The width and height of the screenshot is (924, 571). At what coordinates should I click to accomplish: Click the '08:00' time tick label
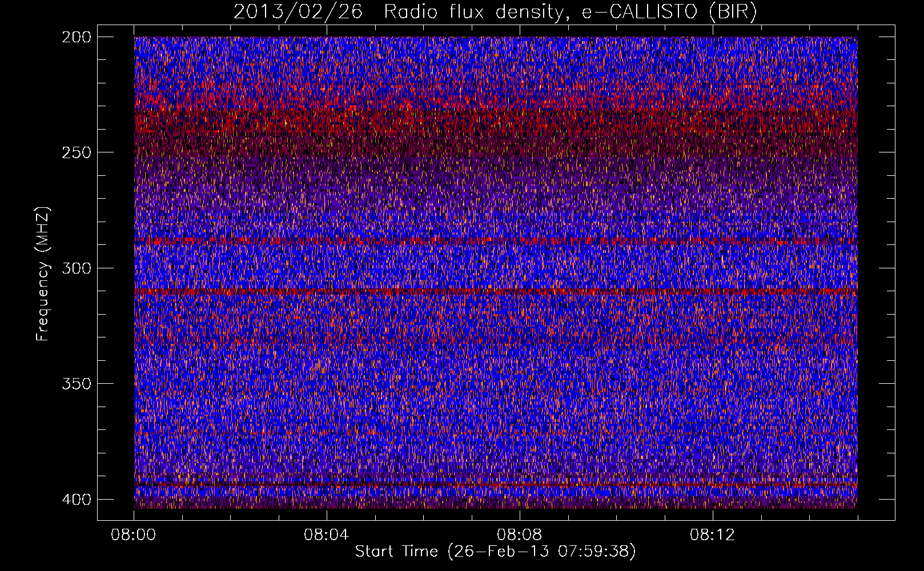click(134, 535)
